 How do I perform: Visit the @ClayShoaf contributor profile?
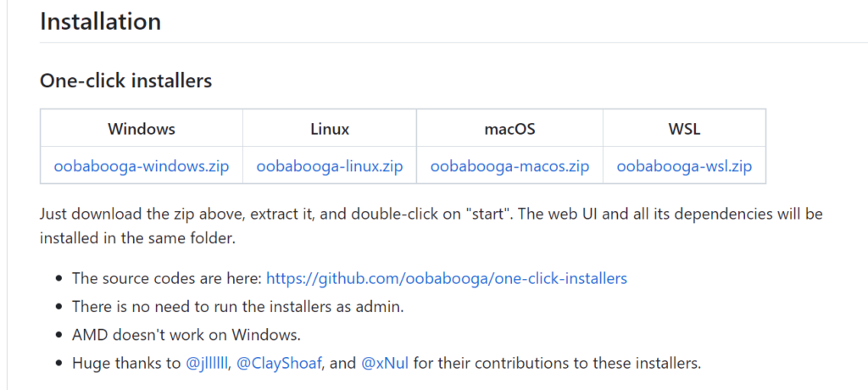279,364
